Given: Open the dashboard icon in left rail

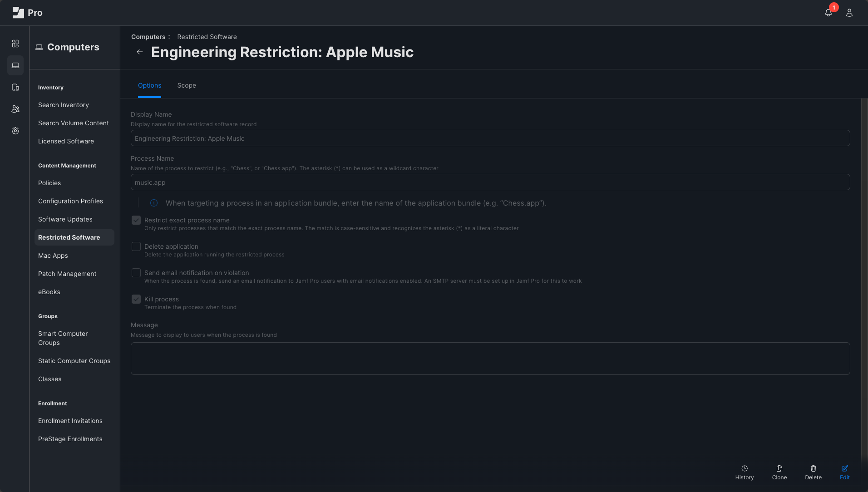Looking at the screenshot, I should point(15,44).
